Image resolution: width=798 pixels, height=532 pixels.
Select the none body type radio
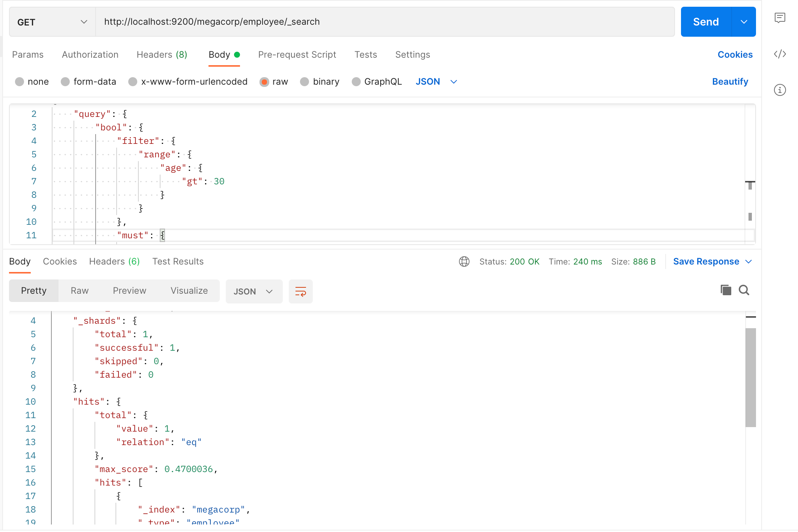click(19, 82)
